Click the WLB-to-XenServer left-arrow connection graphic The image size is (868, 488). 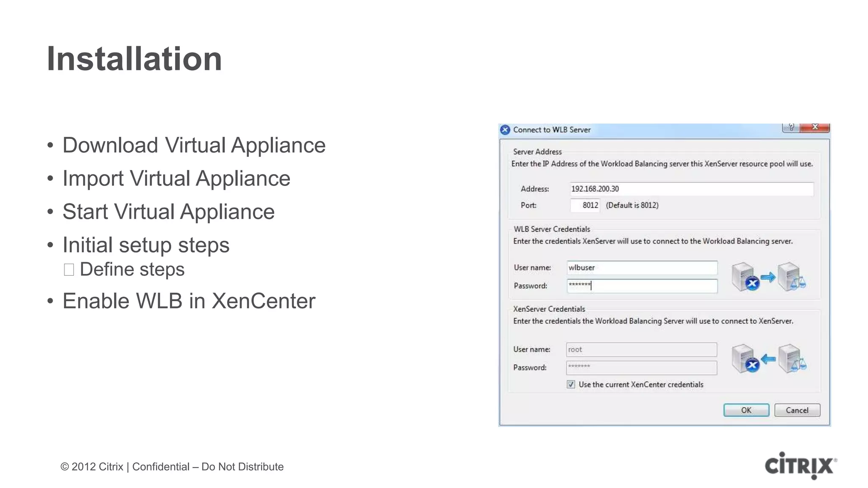click(x=768, y=359)
